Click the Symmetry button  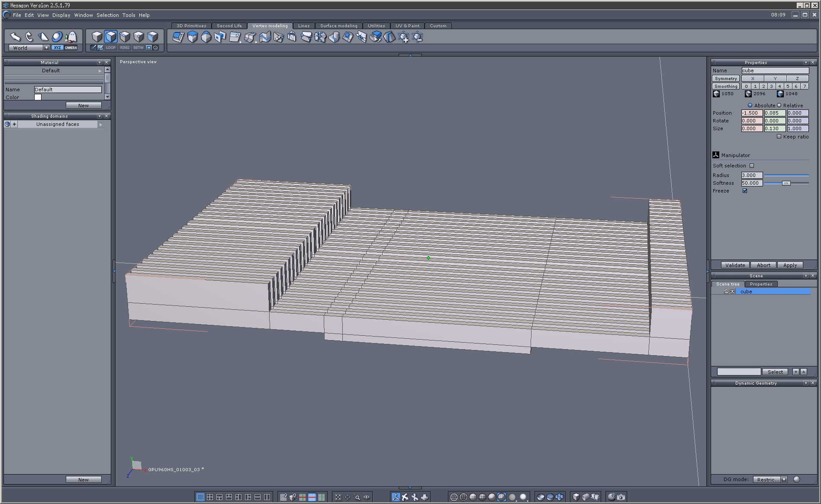coord(725,78)
